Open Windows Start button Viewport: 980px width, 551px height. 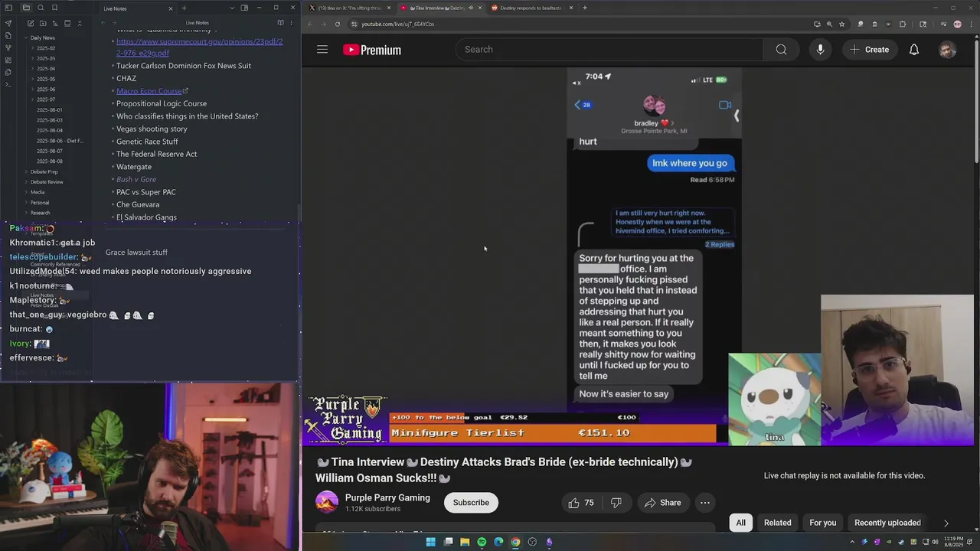pyautogui.click(x=431, y=542)
